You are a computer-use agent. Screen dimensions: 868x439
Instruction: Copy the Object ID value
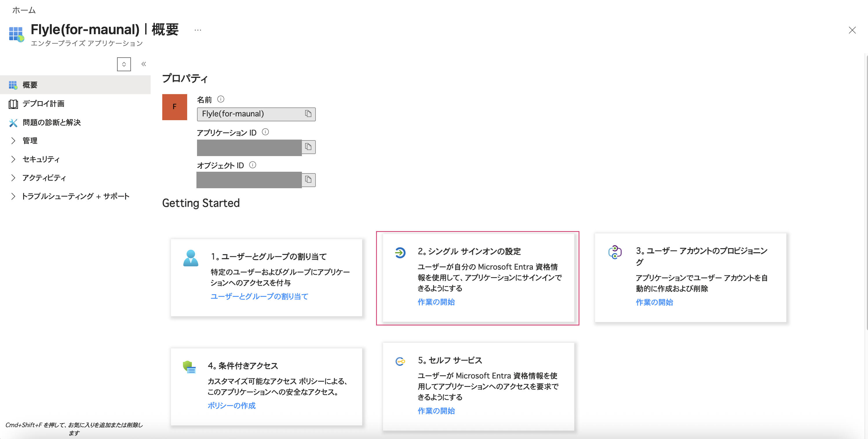tap(308, 180)
